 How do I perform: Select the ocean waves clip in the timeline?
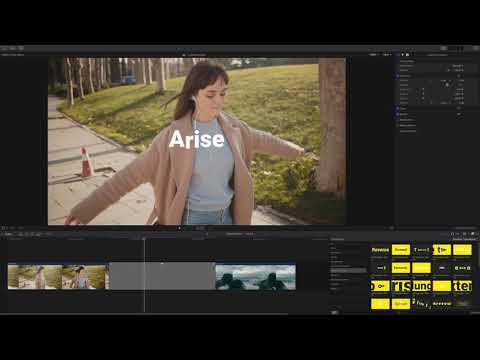pos(255,277)
